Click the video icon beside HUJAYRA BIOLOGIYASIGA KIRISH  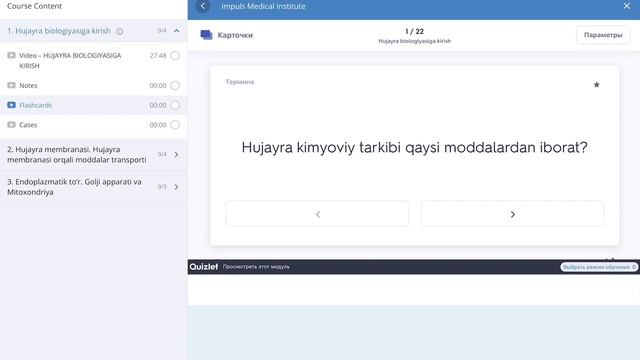click(11, 55)
